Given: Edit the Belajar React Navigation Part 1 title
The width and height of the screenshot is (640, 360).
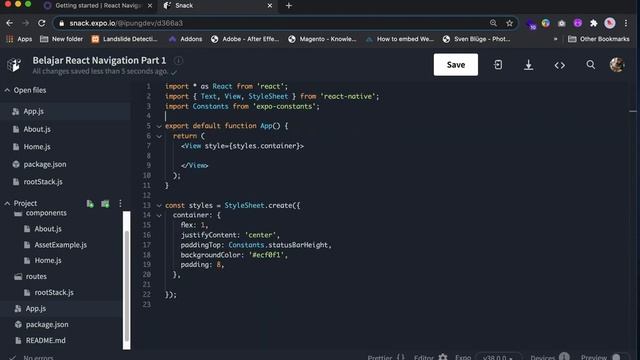Looking at the screenshot, I should tap(99, 60).
